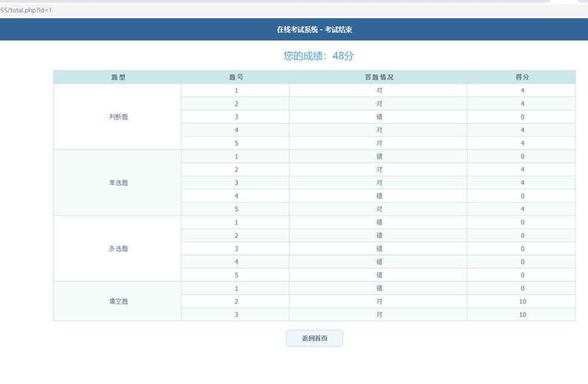Click score 4 for 判断题 question 1
The height and width of the screenshot is (384, 588).
[522, 91]
